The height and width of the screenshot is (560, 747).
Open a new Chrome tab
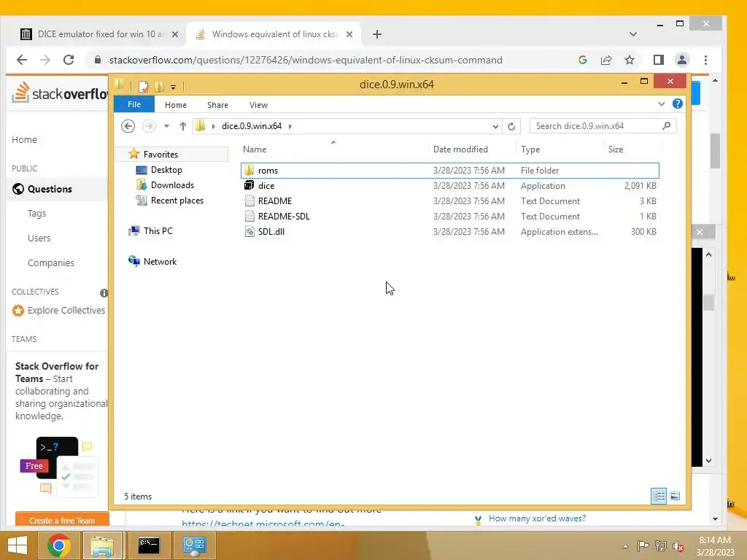pyautogui.click(x=377, y=34)
